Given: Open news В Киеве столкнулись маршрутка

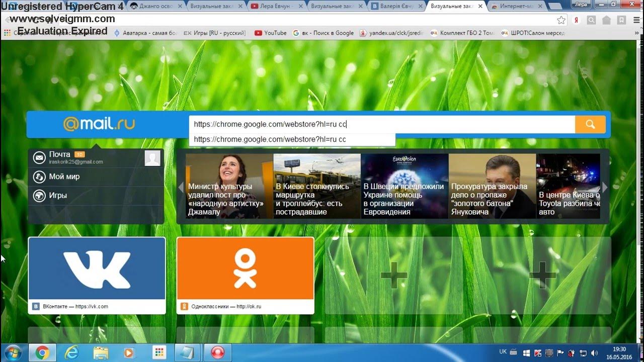Looking at the screenshot, I should click(x=317, y=186).
